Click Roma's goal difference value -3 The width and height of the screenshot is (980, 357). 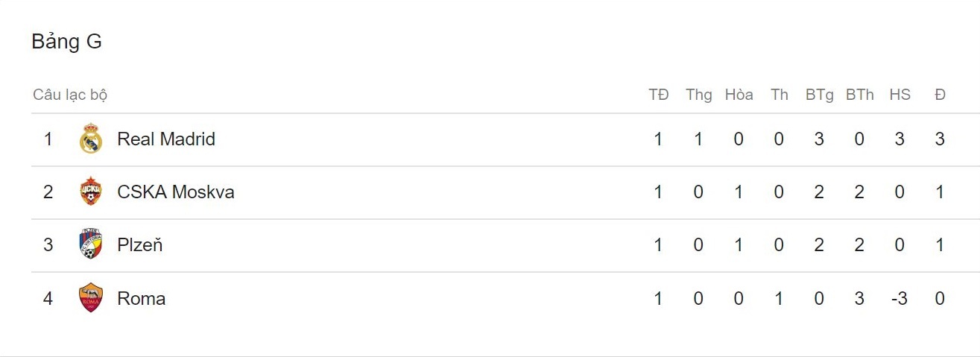tap(900, 298)
